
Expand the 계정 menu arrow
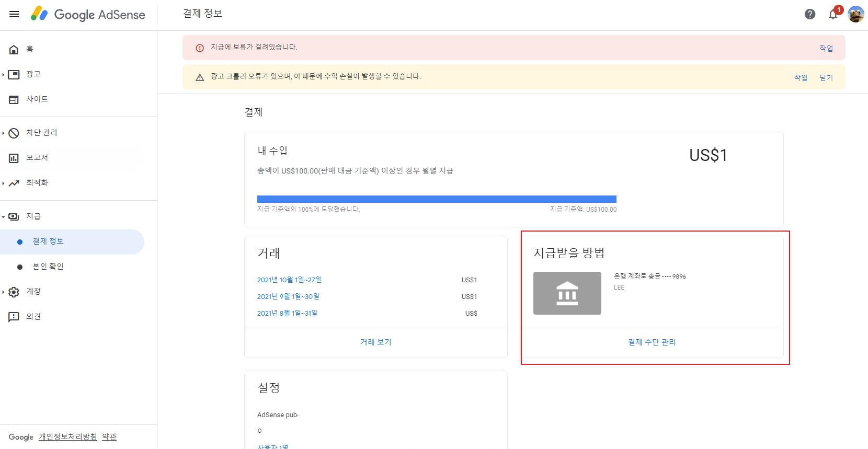click(x=3, y=292)
